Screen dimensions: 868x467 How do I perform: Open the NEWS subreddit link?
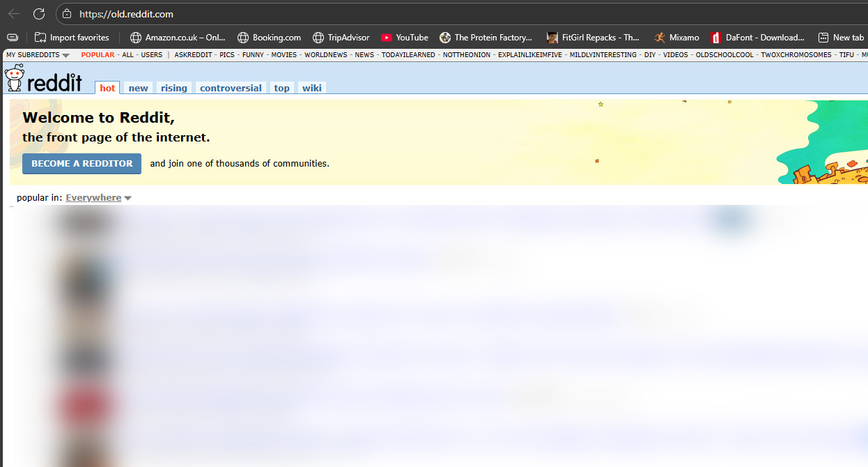click(x=364, y=55)
